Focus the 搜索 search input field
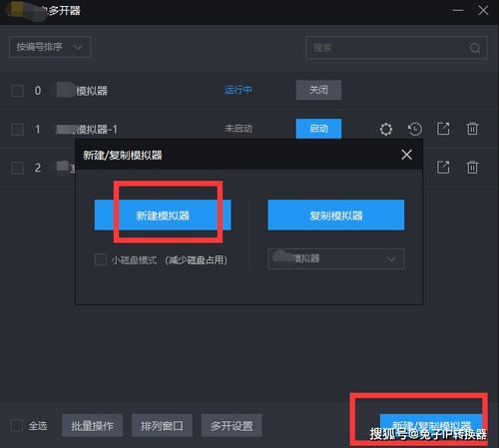 tap(386, 48)
